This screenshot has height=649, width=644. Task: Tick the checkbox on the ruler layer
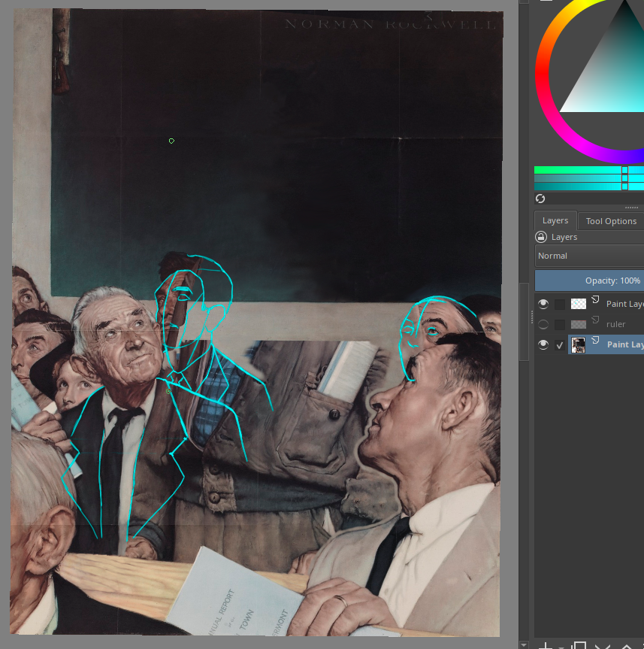(560, 325)
